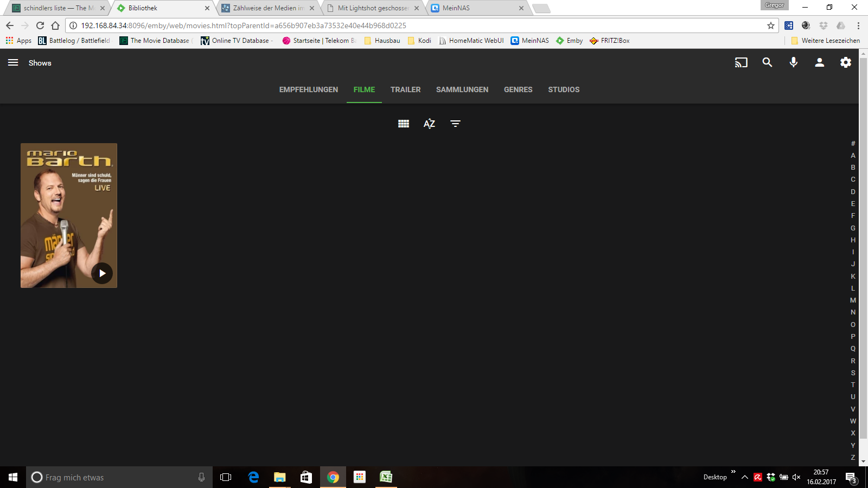Open the Emby hamburger menu
Screen dimensions: 868x488
(13, 63)
